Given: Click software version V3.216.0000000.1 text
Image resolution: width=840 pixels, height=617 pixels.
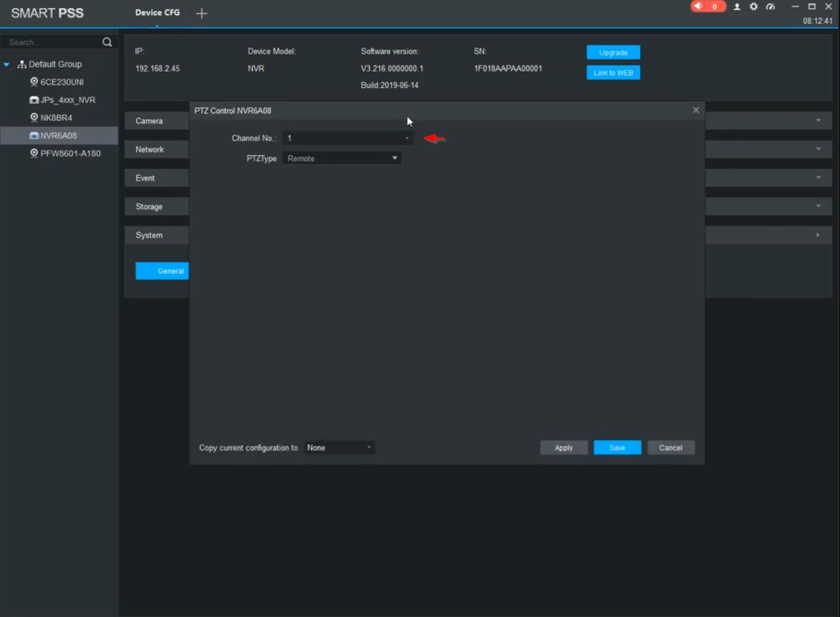Looking at the screenshot, I should (x=392, y=68).
